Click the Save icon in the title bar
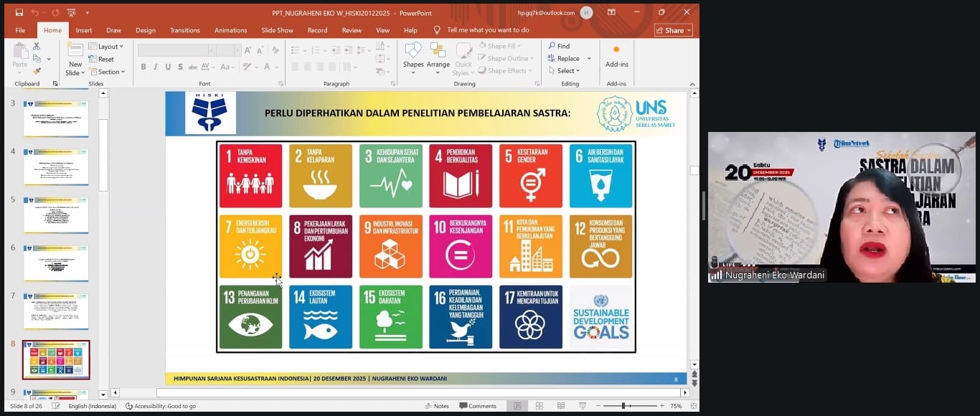This screenshot has width=980, height=416. point(19,12)
